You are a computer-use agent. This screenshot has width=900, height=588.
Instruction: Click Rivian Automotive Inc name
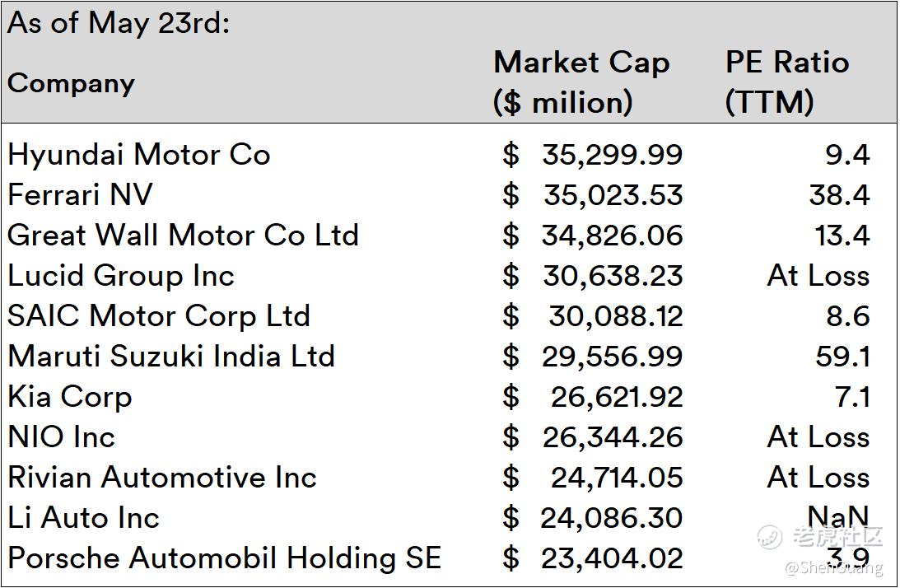pyautogui.click(x=162, y=478)
